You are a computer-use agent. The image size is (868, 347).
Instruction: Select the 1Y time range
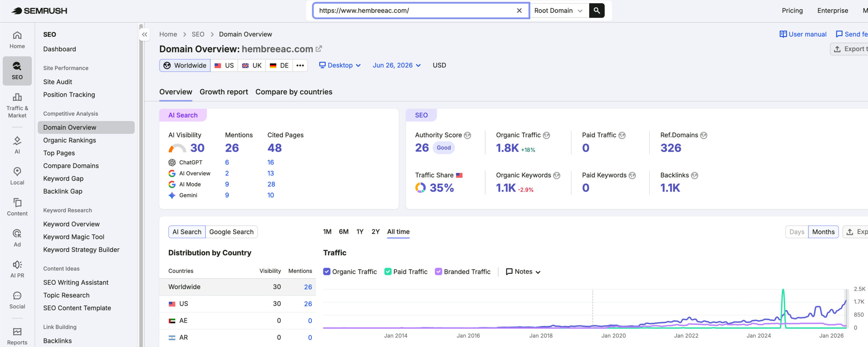pyautogui.click(x=360, y=232)
